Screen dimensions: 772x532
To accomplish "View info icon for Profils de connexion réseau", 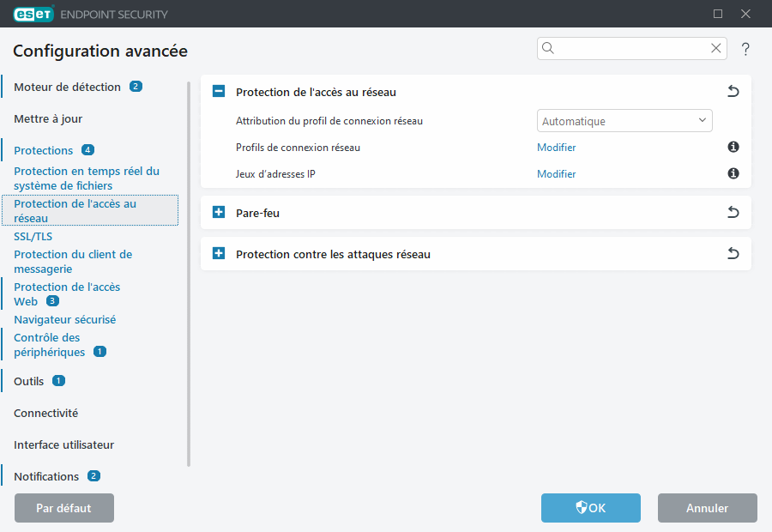I will (733, 147).
